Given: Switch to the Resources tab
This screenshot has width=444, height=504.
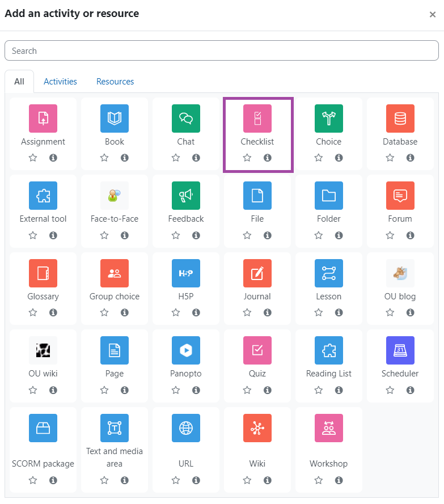Looking at the screenshot, I should tap(115, 81).
